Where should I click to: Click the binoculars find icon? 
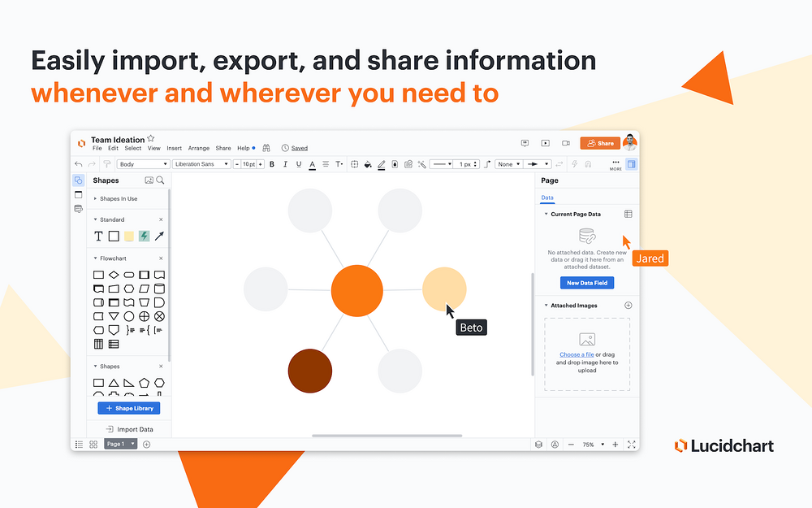click(266, 148)
